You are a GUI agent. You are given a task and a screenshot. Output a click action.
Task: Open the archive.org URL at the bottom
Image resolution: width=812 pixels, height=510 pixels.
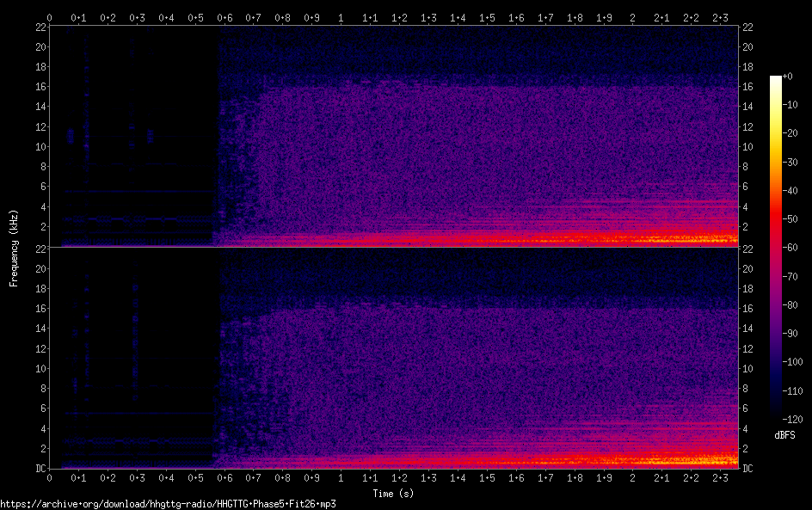coord(168,504)
